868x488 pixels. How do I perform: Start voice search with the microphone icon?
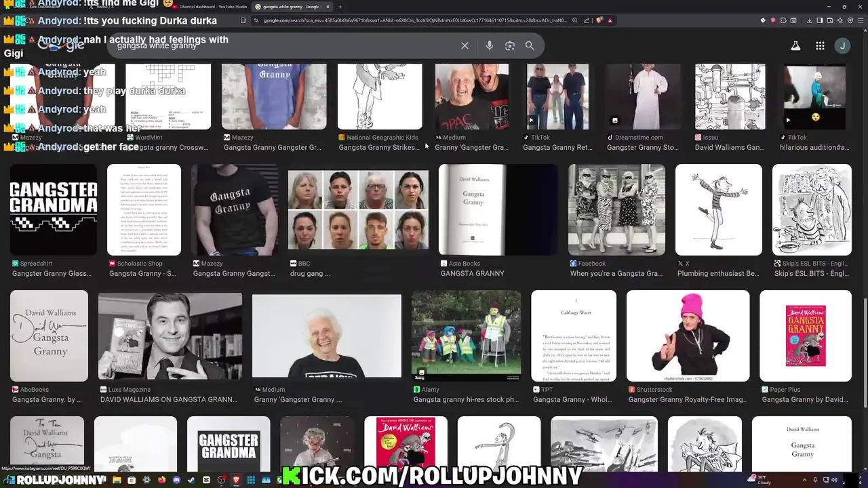point(489,45)
